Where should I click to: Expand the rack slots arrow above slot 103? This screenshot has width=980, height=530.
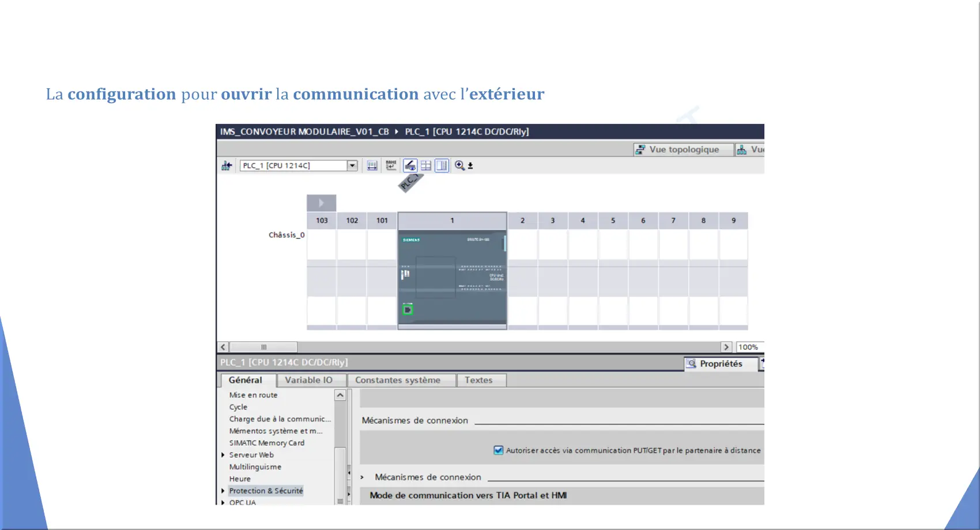click(321, 203)
